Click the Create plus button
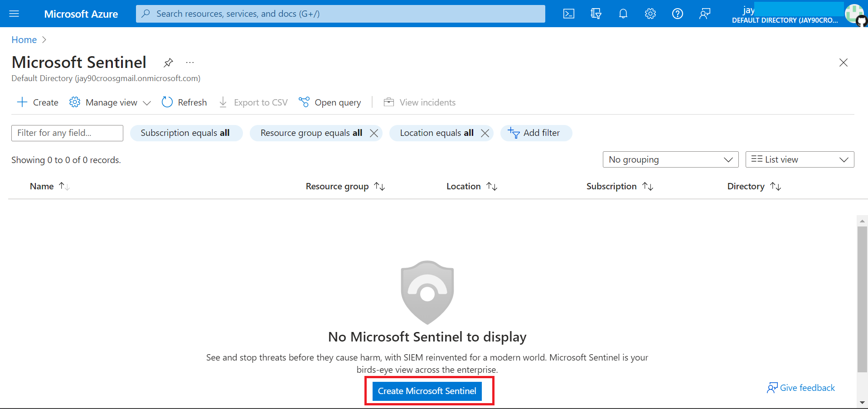This screenshot has width=868, height=409. coord(38,102)
